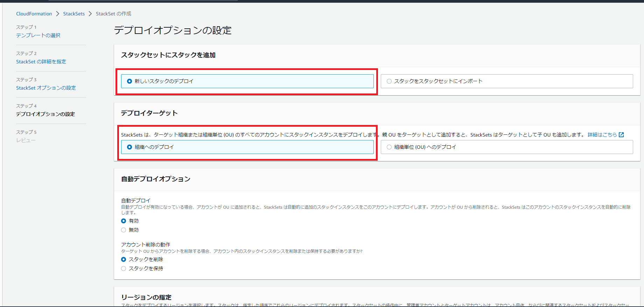Click the ステップ 4 caption in the sidebar

[x=26, y=106]
